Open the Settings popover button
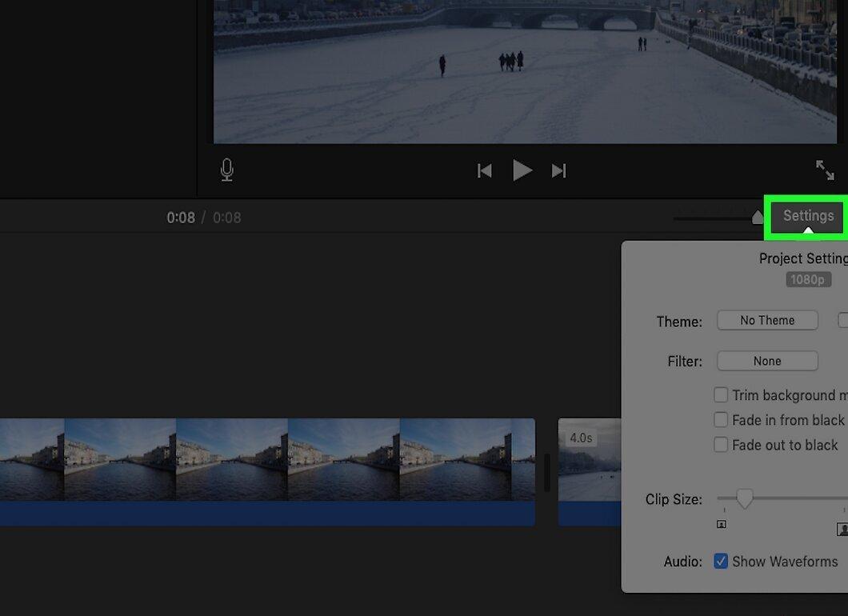 [808, 216]
